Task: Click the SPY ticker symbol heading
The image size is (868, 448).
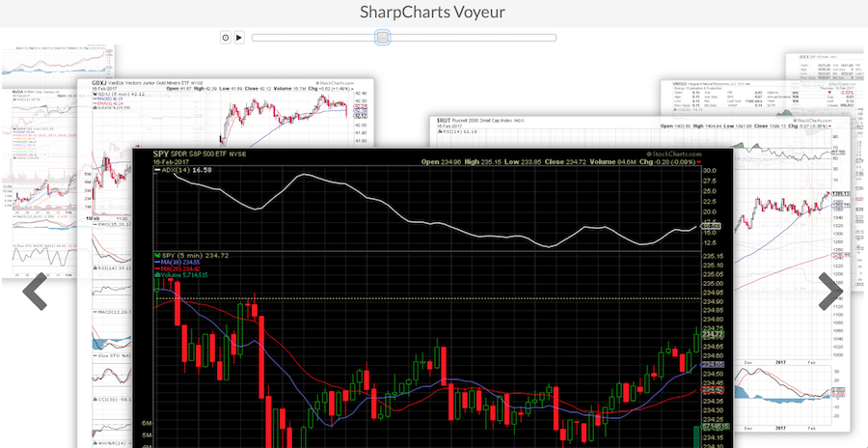Action: click(x=165, y=154)
